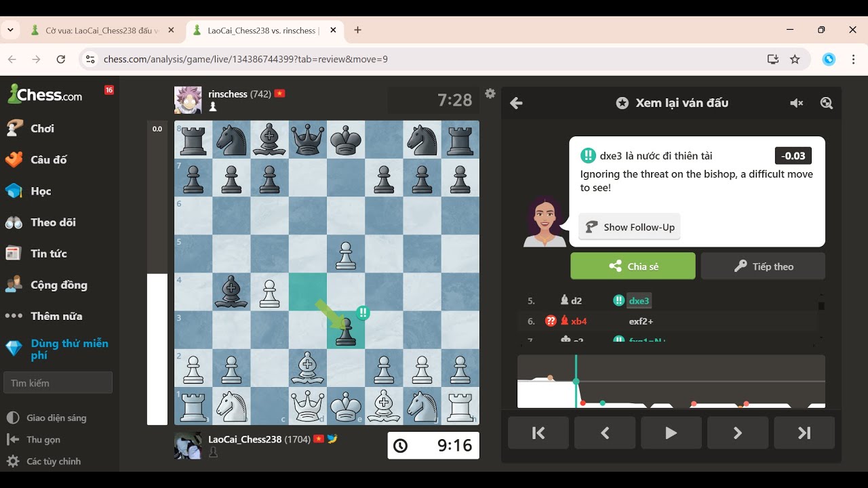The height and width of the screenshot is (488, 868).
Task: Click rinschess player avatar
Action: (188, 100)
